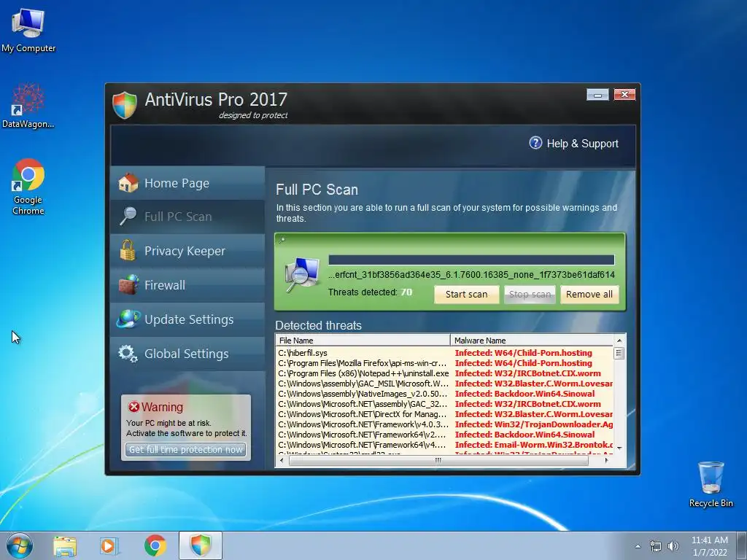The height and width of the screenshot is (560, 747).
Task: Minimize the AntiVirus Pro 2017 window
Action: [x=597, y=95]
